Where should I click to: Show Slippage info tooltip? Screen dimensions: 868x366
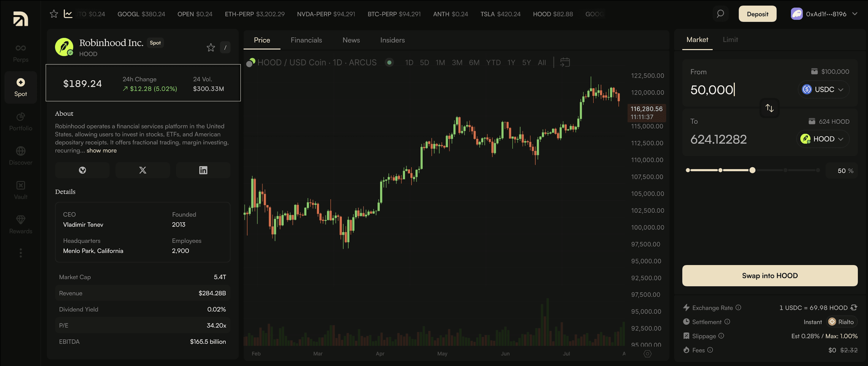pos(721,336)
